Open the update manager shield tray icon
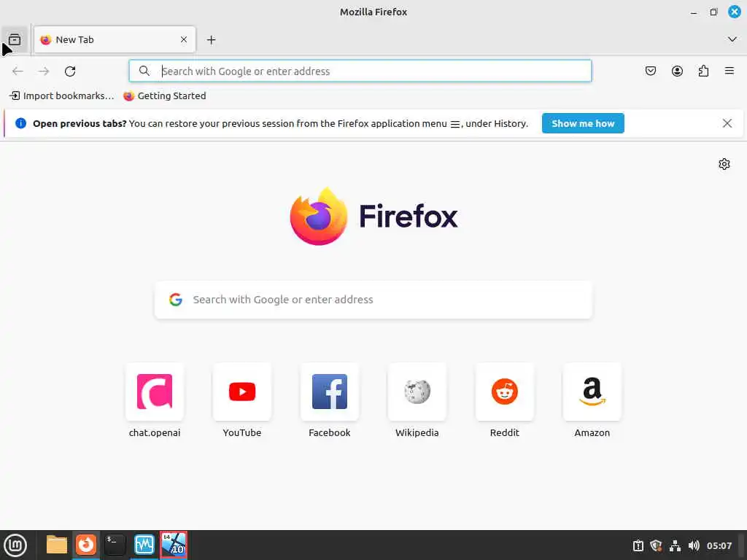This screenshot has height=560, width=747. [x=656, y=545]
